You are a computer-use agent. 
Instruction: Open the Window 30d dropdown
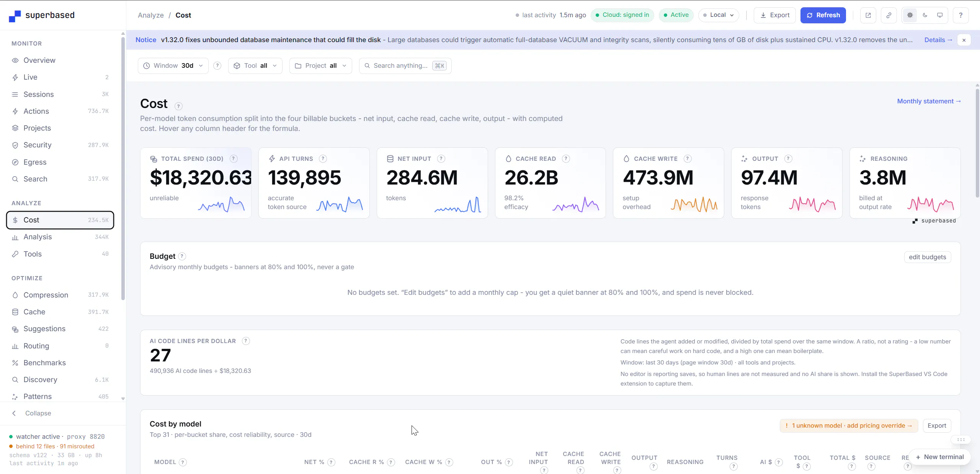point(173,65)
